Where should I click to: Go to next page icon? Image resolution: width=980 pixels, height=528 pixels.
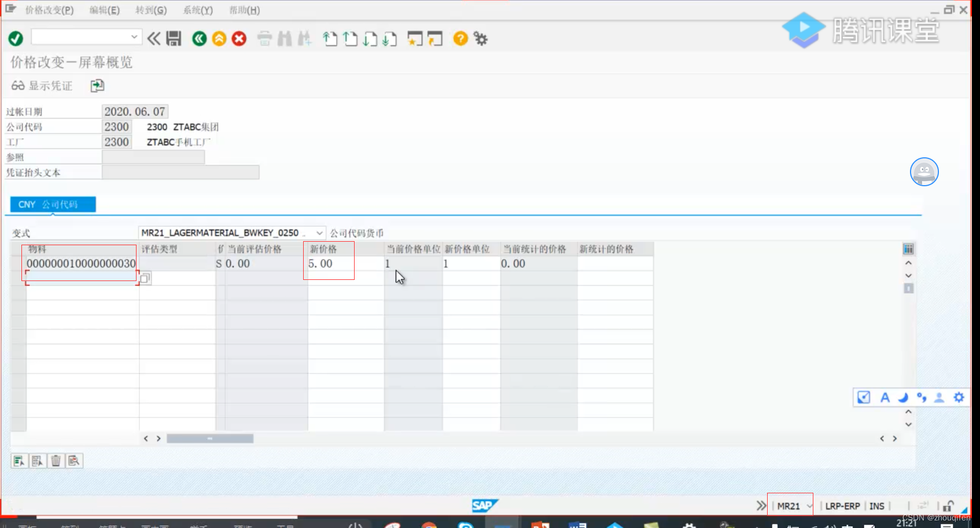(x=370, y=39)
